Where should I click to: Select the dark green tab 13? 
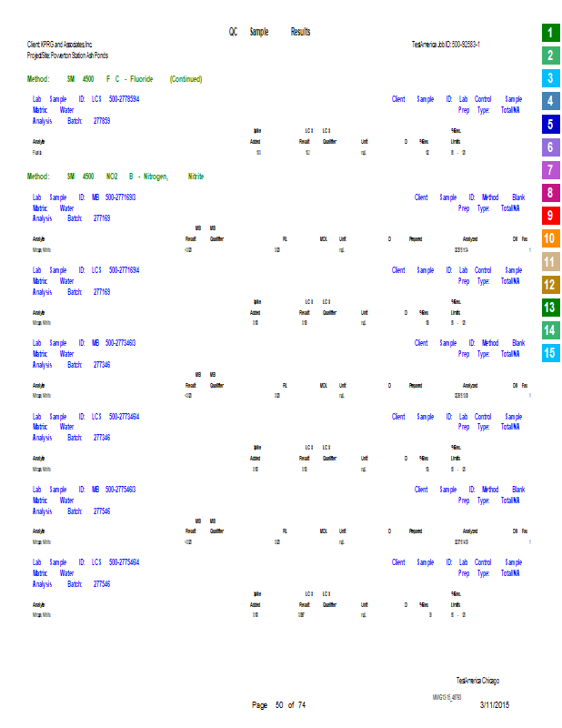coord(549,308)
